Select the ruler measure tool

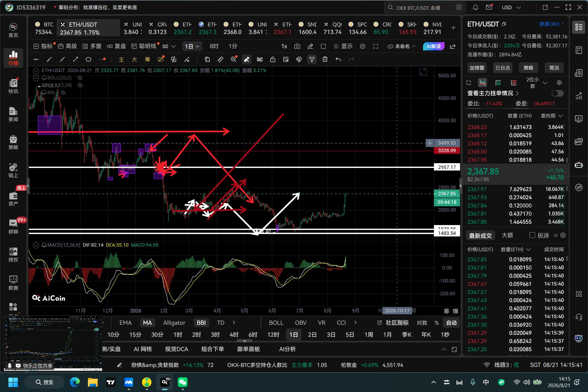[x=220, y=59]
